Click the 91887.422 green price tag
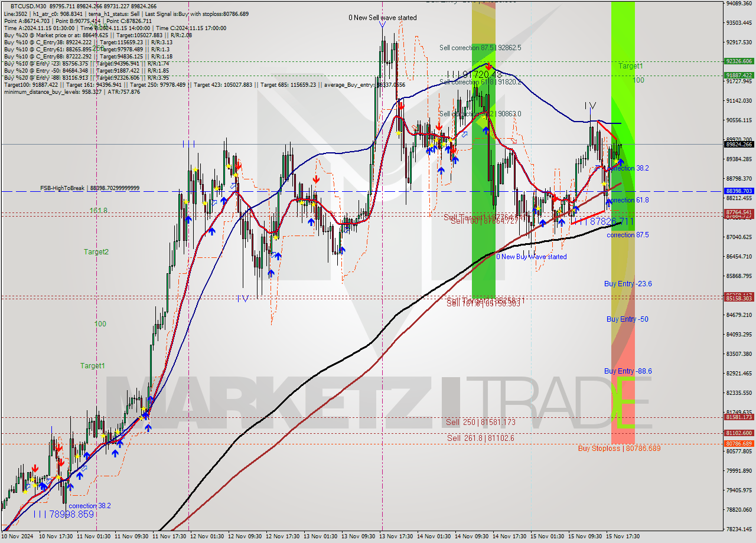 (739, 75)
